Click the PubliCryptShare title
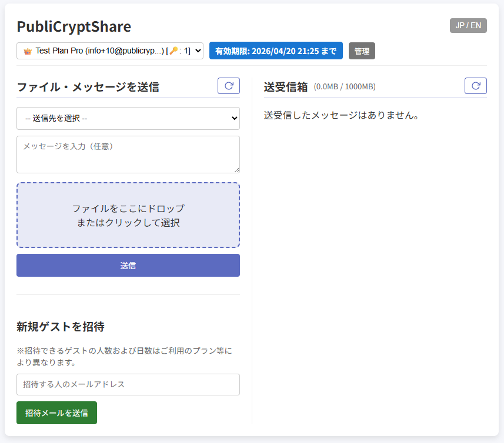 (74, 26)
